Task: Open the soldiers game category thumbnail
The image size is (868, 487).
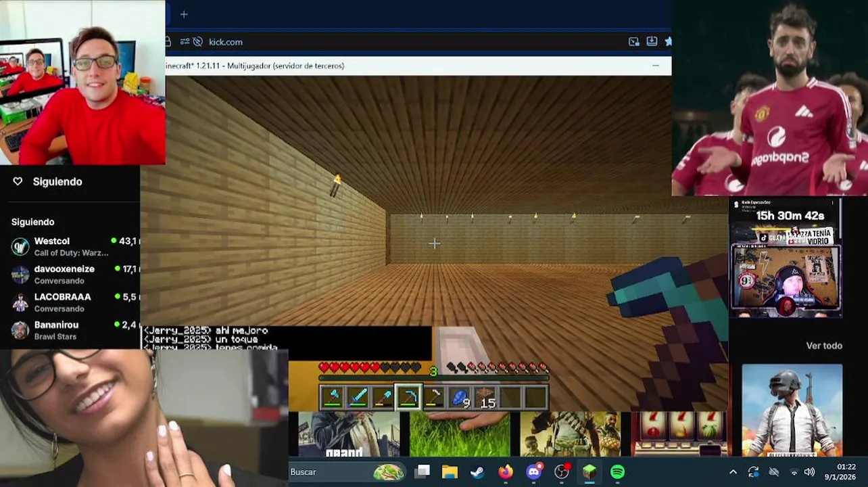Action: pos(570,434)
